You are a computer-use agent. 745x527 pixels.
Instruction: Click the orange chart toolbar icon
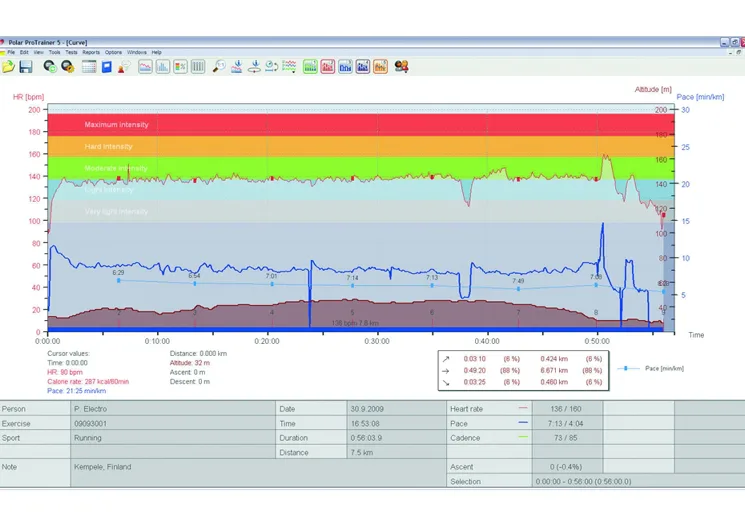380,67
